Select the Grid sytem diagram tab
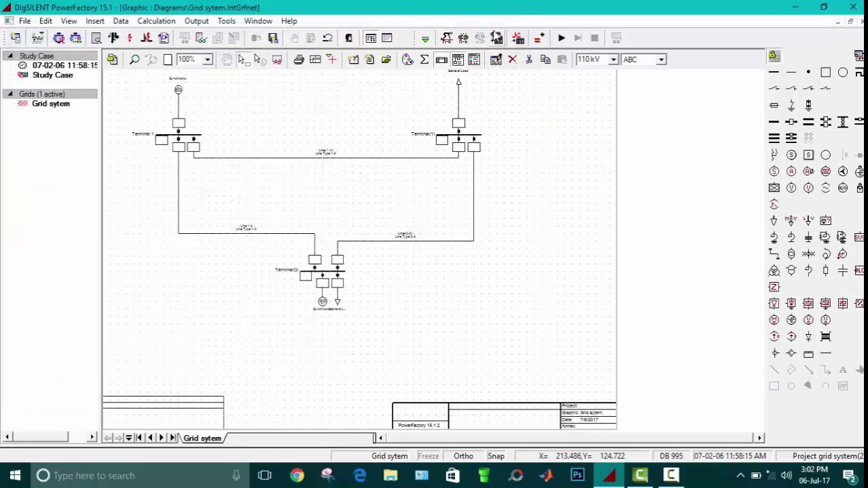The image size is (868, 488). point(202,439)
